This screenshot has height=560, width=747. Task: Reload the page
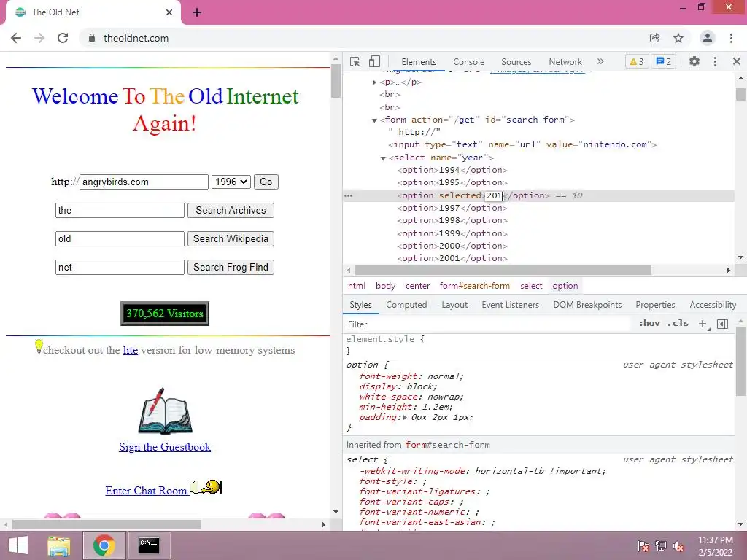[63, 38]
